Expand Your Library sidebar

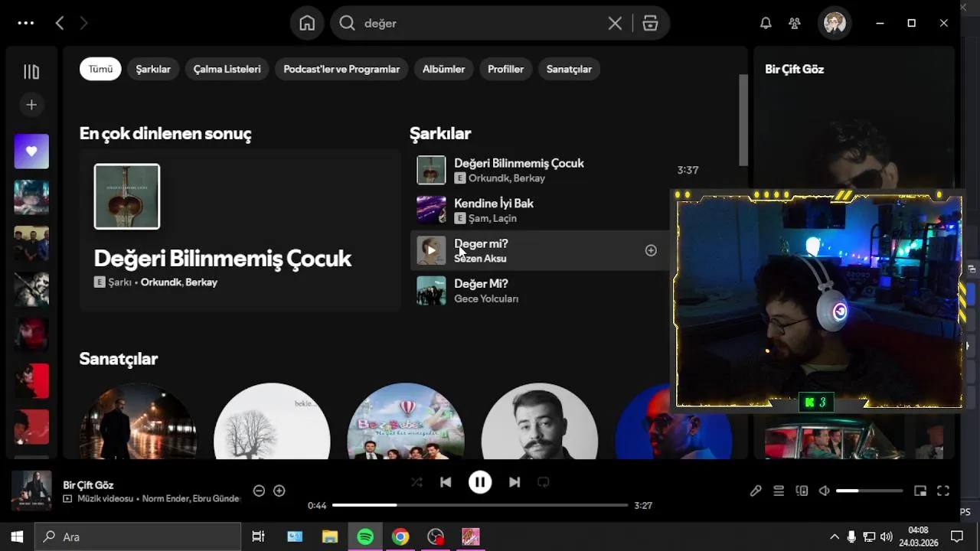tap(31, 72)
